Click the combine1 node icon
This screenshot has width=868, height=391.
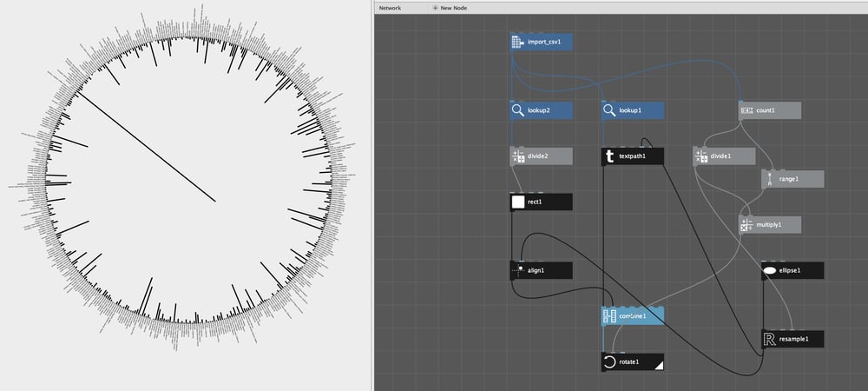pyautogui.click(x=609, y=316)
